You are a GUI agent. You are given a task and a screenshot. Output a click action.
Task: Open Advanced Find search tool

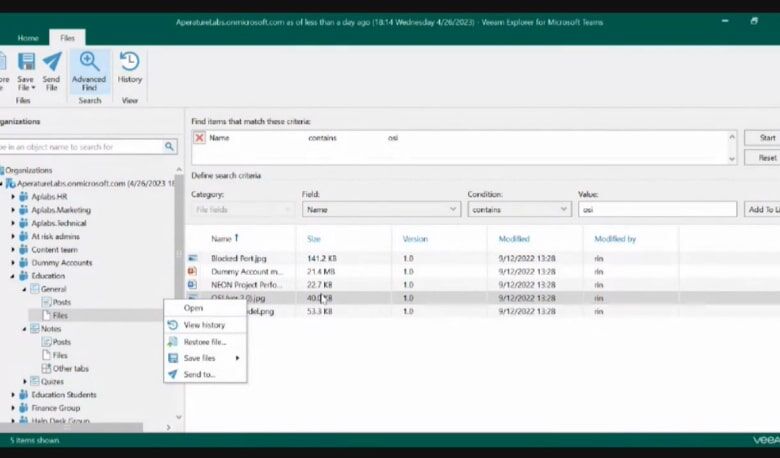pyautogui.click(x=90, y=72)
